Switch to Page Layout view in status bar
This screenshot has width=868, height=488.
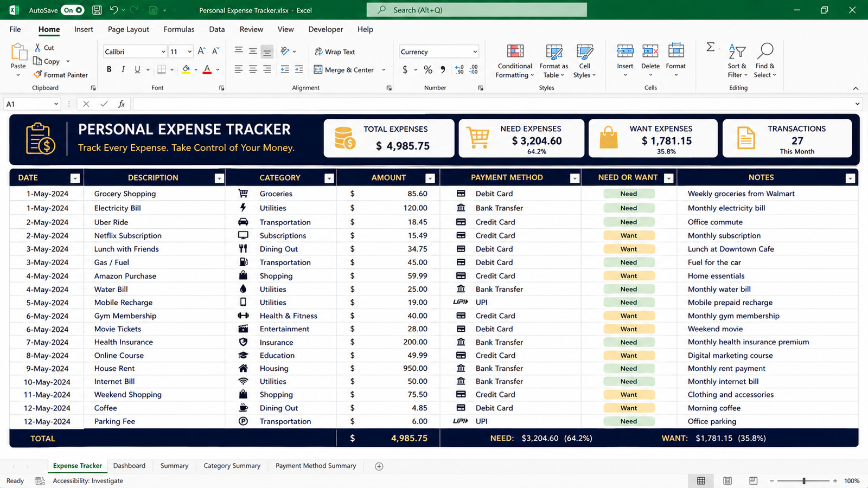727,481
